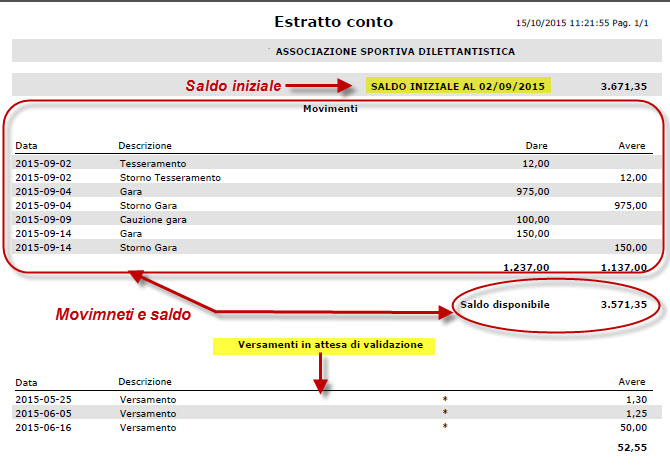Click 'Avere' header in Versamenti table
Screen dimensions: 670x467
[632, 382]
